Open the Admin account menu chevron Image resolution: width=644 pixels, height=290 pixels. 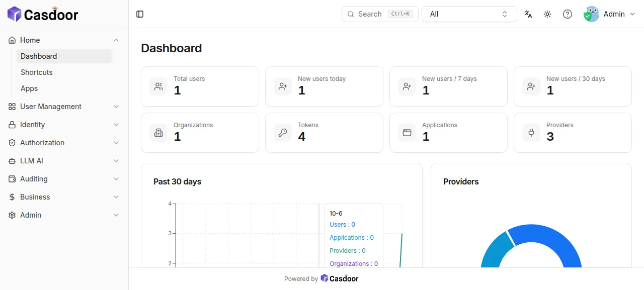(x=633, y=14)
